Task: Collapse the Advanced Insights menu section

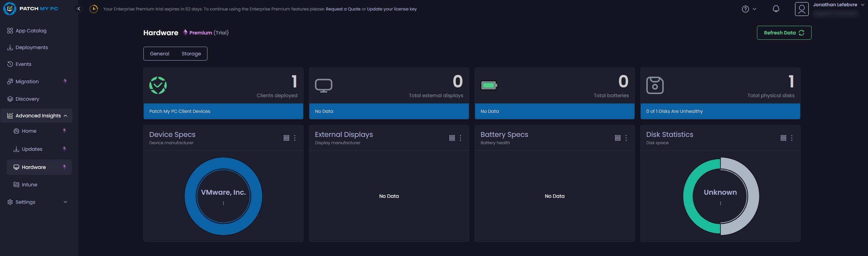Action: 65,116
